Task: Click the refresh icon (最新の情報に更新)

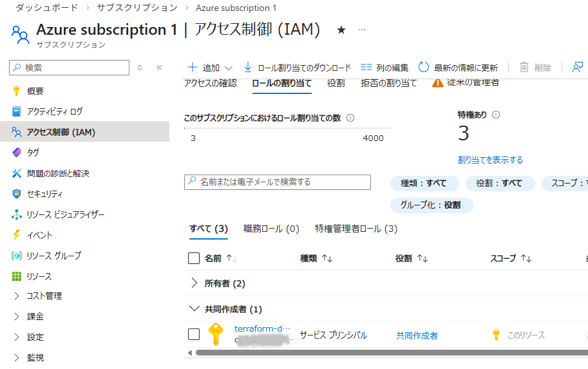Action: click(424, 68)
